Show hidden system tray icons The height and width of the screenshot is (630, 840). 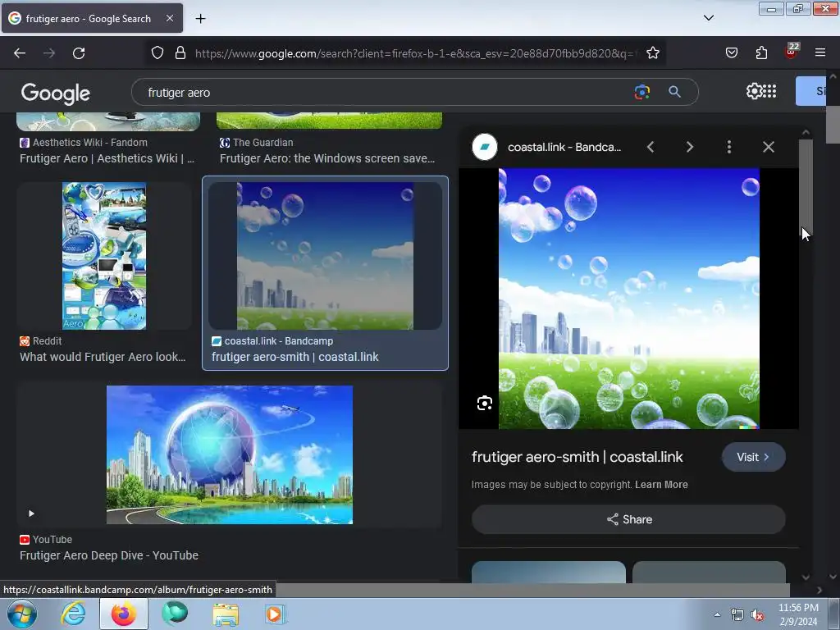[717, 614]
